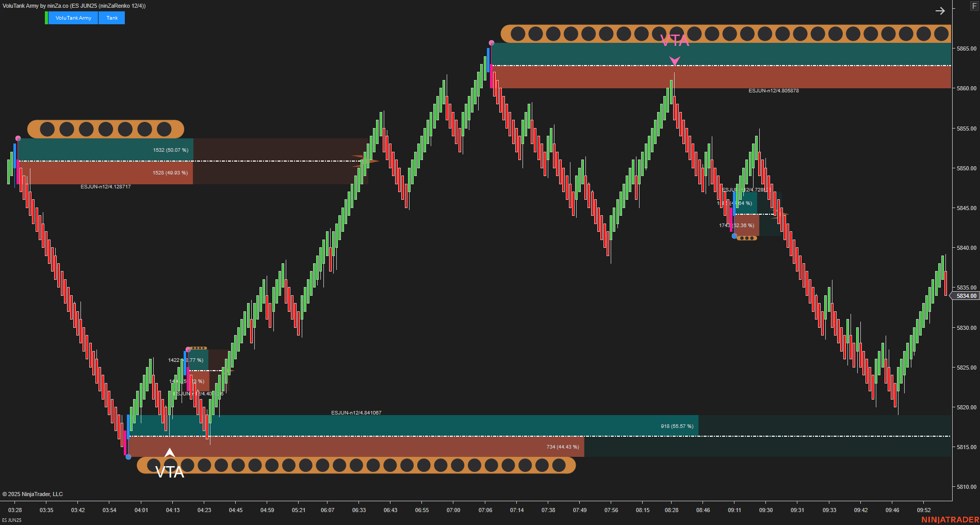Viewport: 980px width, 525px height.
Task: Select the small orange zone marker near 09:11
Action: [x=747, y=237]
